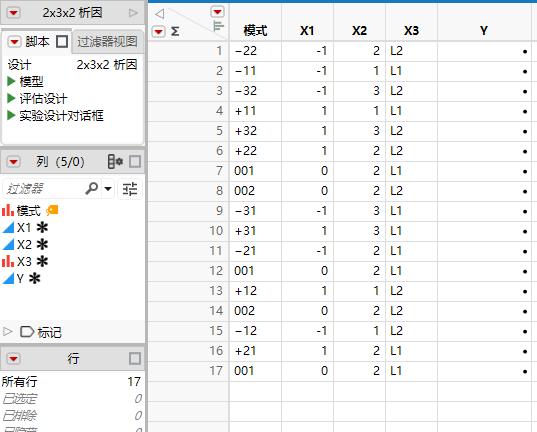This screenshot has width=537, height=432.
Task: Click the 模式 cell in row 8 showing 002
Action: (x=255, y=191)
